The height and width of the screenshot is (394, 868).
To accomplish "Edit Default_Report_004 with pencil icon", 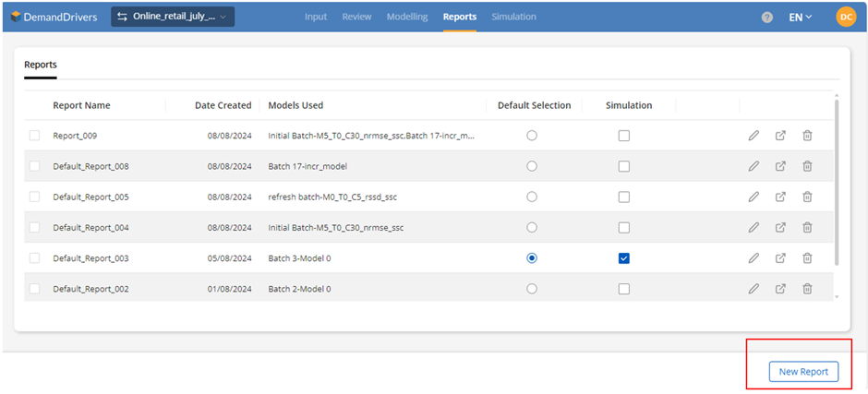I will pyautogui.click(x=753, y=228).
